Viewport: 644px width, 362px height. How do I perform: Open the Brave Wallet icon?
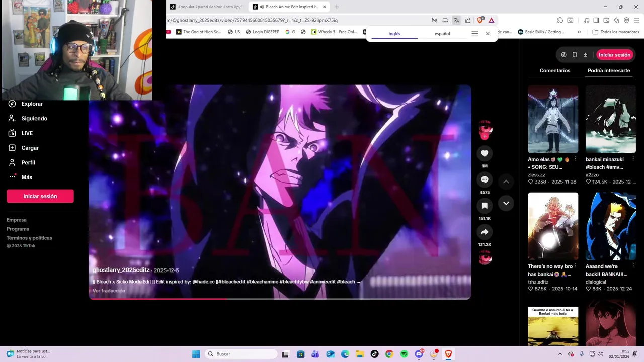(x=606, y=20)
